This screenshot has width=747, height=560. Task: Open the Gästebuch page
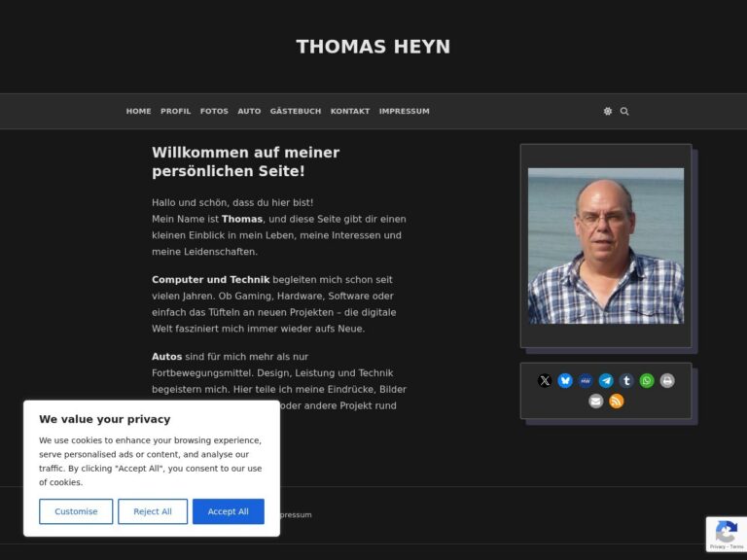coord(296,111)
